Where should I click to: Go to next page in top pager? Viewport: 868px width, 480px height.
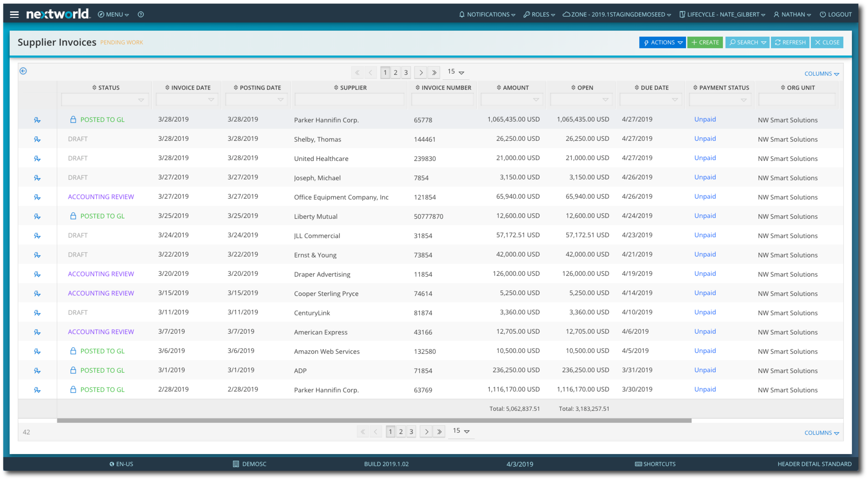coord(421,73)
